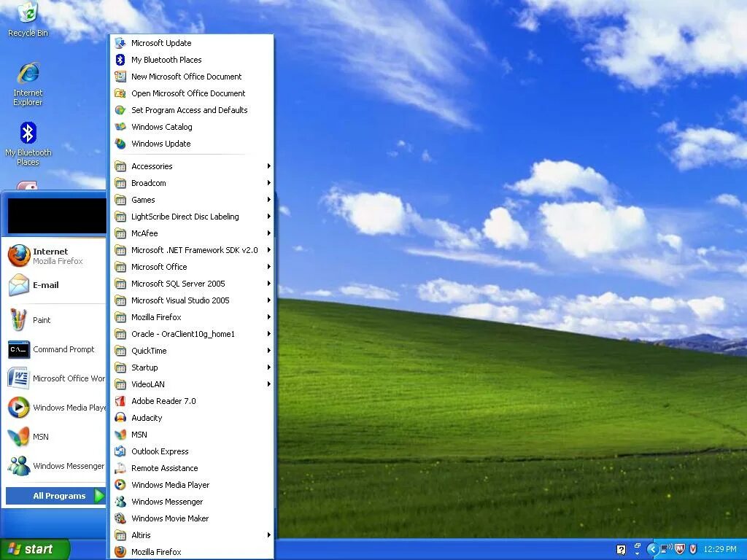Open the Altiris submenu

(x=192, y=534)
